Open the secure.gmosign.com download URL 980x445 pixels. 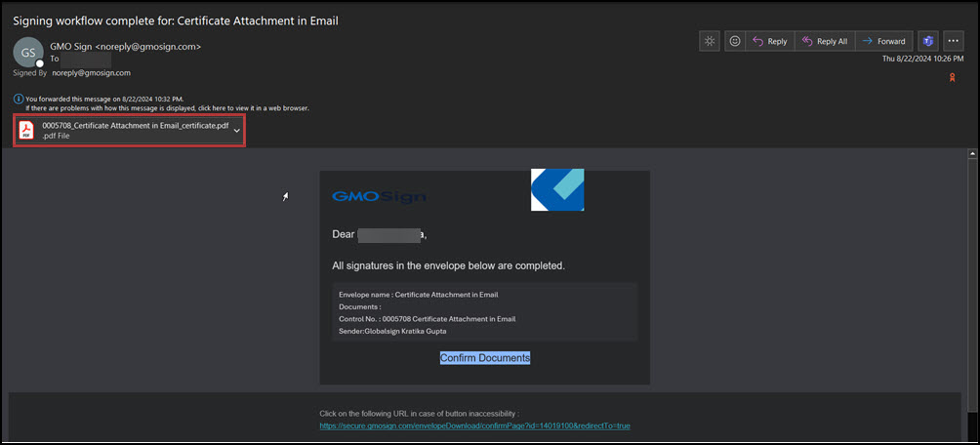475,425
